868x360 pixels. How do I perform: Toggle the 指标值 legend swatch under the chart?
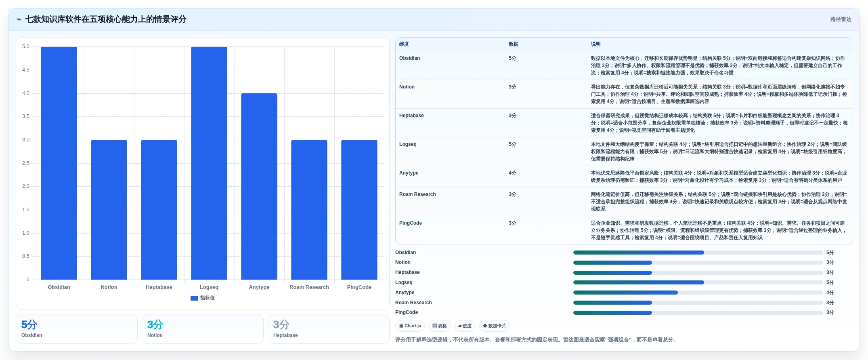(x=194, y=298)
